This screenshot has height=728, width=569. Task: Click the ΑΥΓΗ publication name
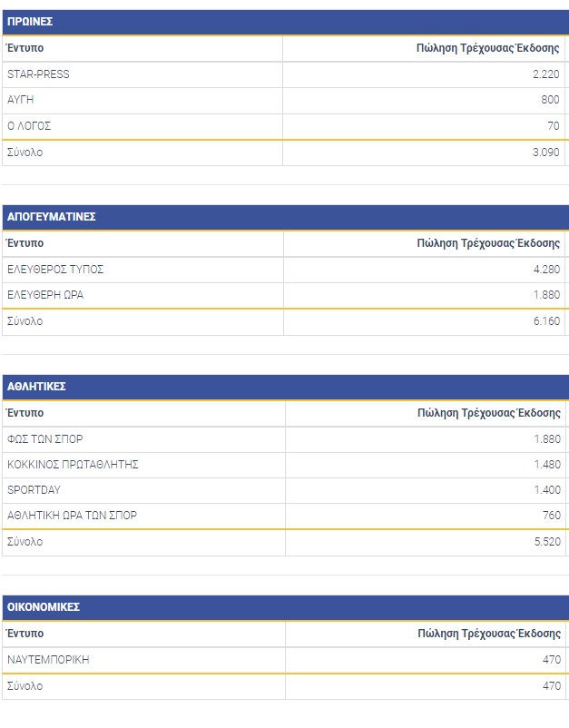[x=20, y=100]
